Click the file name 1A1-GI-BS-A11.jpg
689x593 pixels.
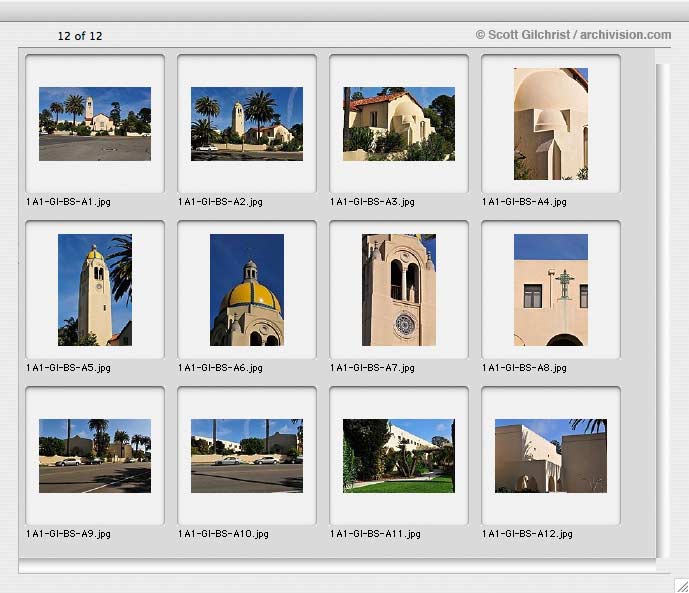[x=375, y=534]
